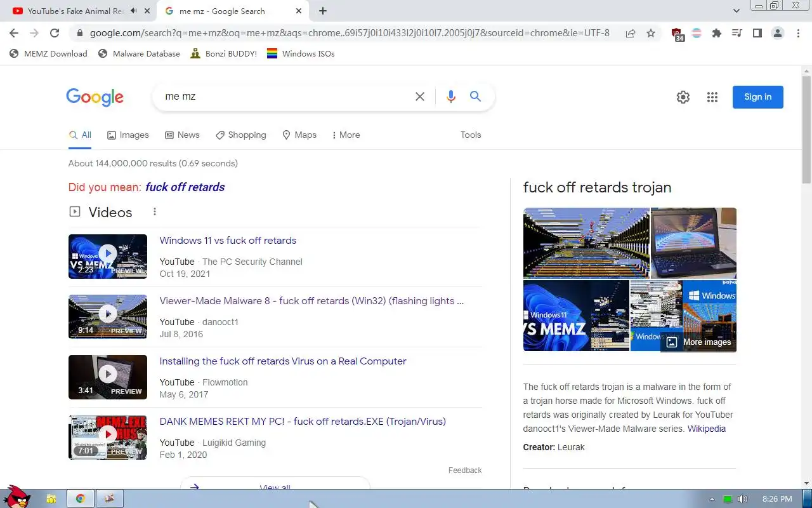Open the red extension badged 34
The image size is (812, 508).
677,34
